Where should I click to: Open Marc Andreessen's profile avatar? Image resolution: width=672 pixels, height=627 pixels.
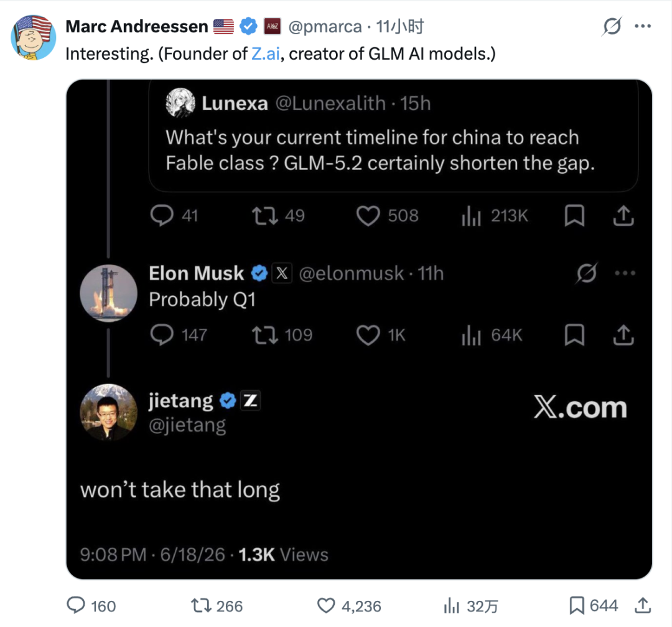(x=34, y=37)
